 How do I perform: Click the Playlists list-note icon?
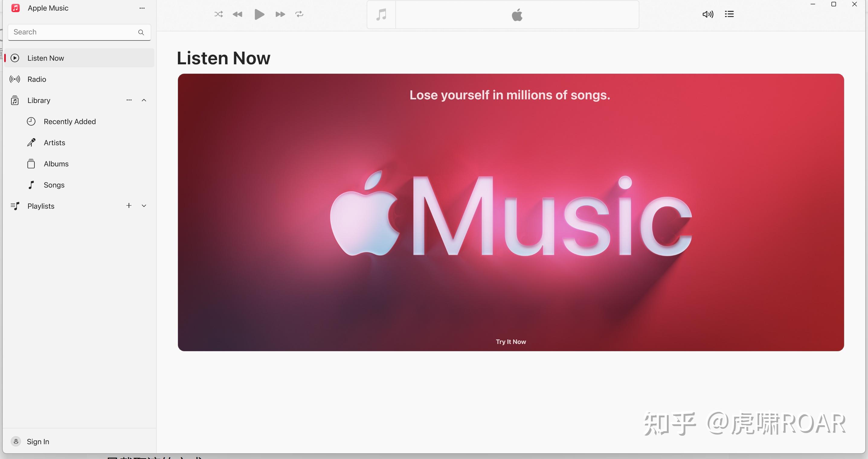pyautogui.click(x=15, y=206)
